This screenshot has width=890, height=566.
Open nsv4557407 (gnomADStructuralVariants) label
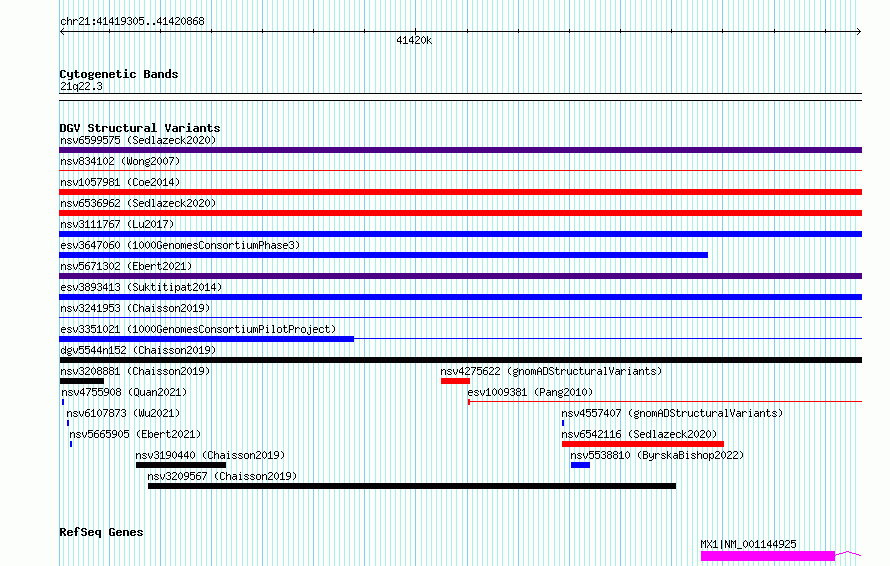(672, 413)
